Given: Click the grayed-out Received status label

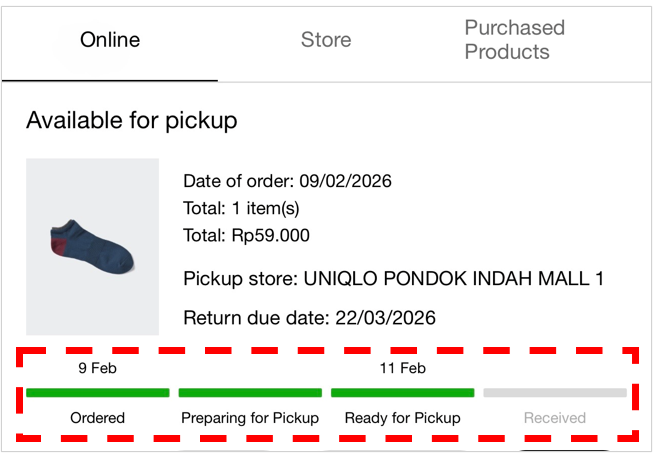Looking at the screenshot, I should [x=555, y=417].
